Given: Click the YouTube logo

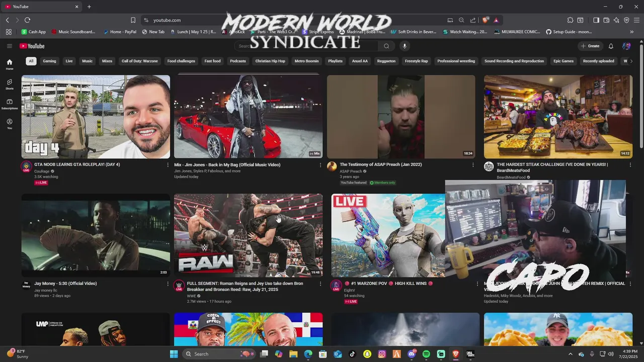Looking at the screenshot, I should [x=32, y=46].
